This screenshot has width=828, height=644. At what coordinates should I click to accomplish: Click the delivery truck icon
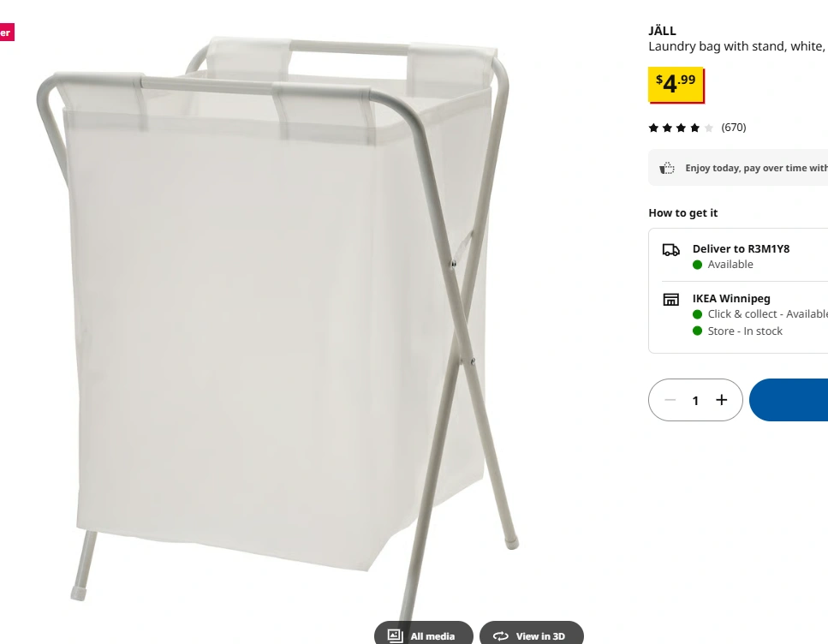(x=671, y=249)
